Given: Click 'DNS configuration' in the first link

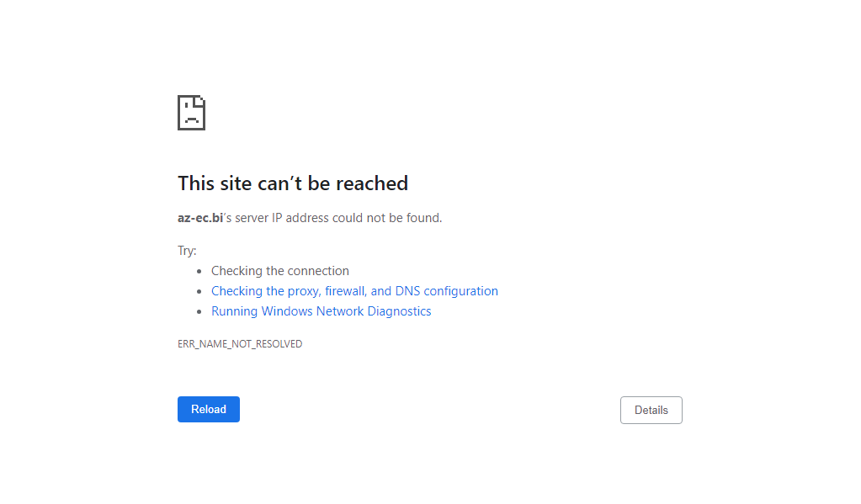Looking at the screenshot, I should (446, 291).
